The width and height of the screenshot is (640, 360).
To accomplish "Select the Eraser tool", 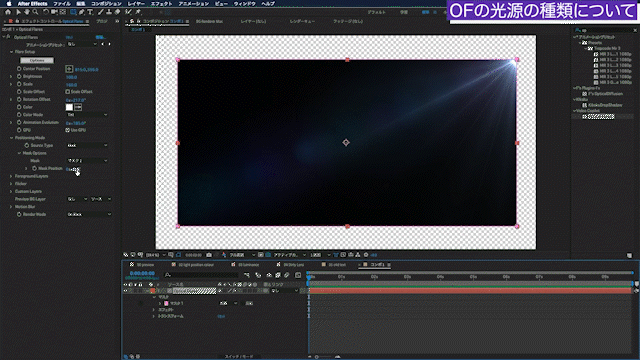I will [117, 12].
